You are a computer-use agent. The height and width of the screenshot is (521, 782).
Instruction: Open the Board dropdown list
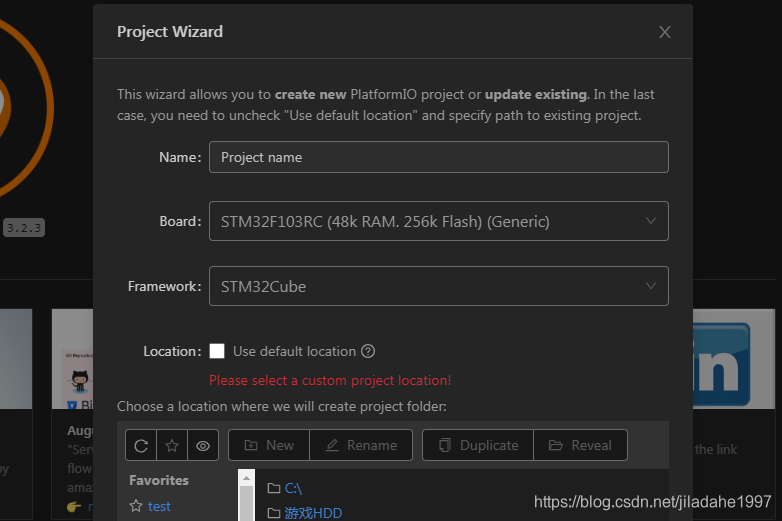[x=438, y=221]
